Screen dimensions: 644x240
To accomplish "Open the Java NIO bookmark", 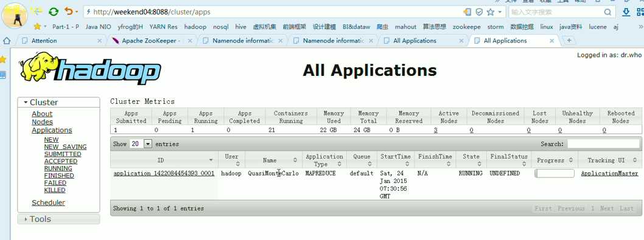I will (x=98, y=27).
